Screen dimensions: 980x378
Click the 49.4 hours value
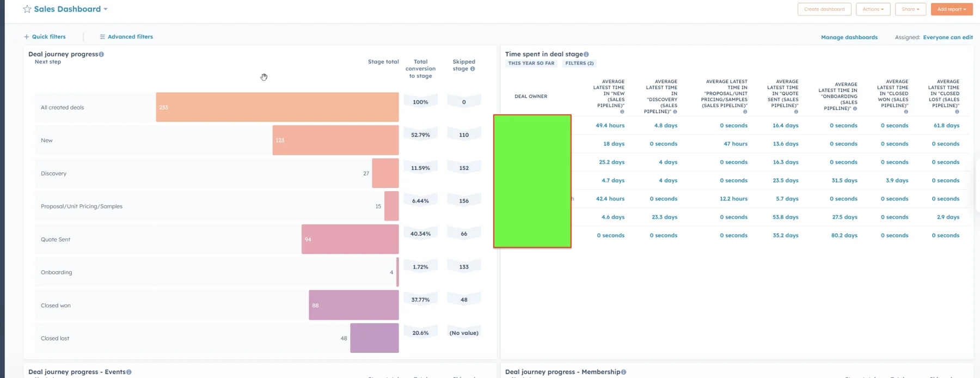(610, 125)
